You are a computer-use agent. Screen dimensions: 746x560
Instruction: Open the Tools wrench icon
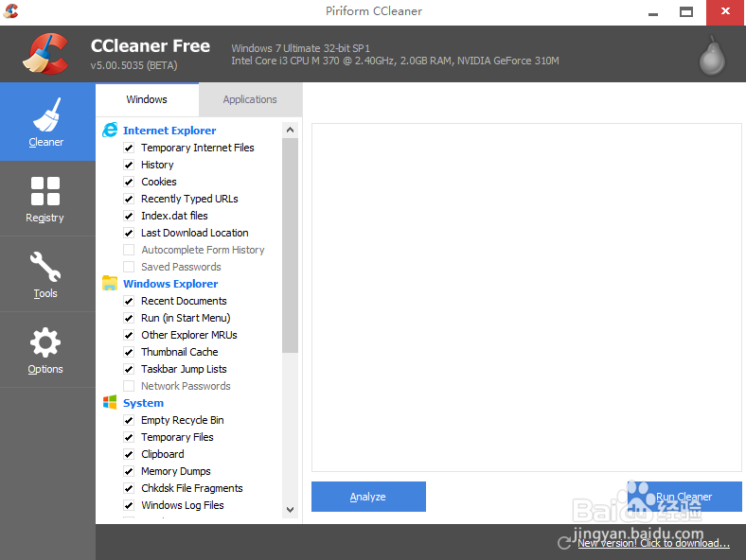45,267
